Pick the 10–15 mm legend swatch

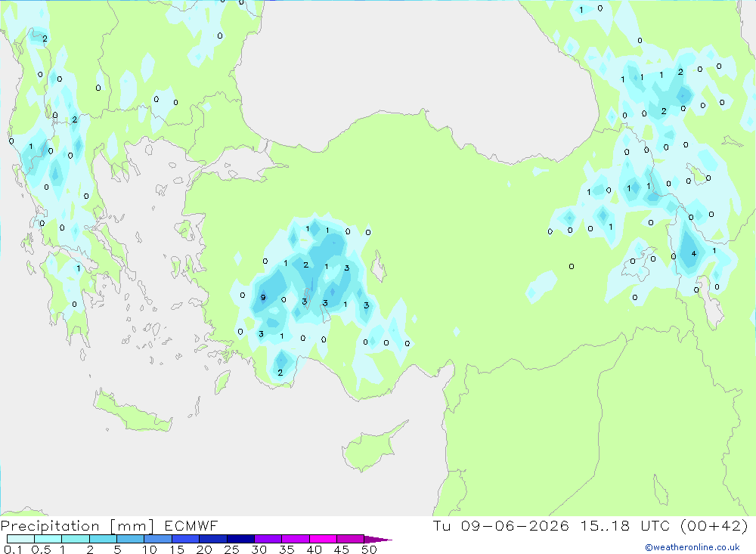tap(158, 539)
